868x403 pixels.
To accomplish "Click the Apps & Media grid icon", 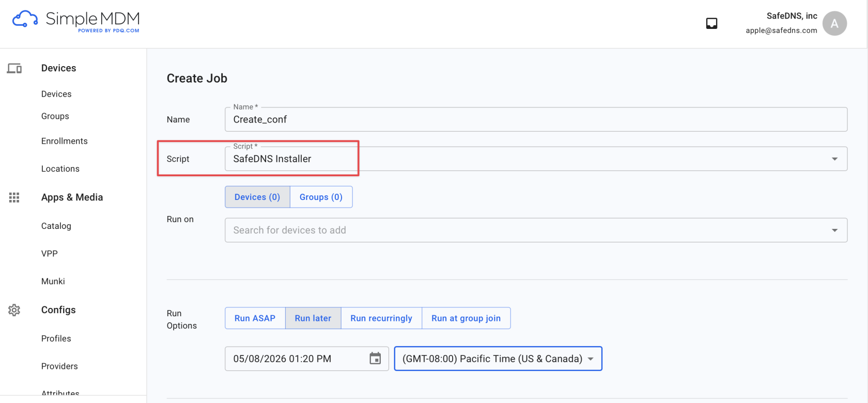I will tap(14, 197).
